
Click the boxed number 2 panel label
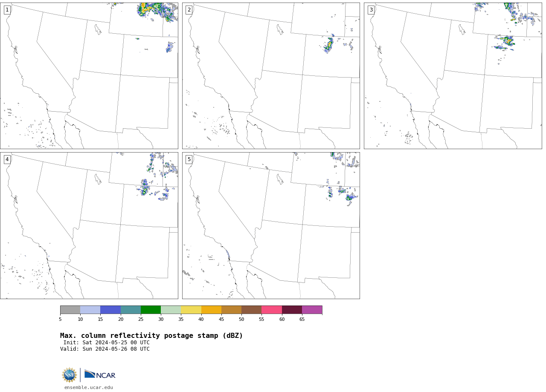coord(189,10)
